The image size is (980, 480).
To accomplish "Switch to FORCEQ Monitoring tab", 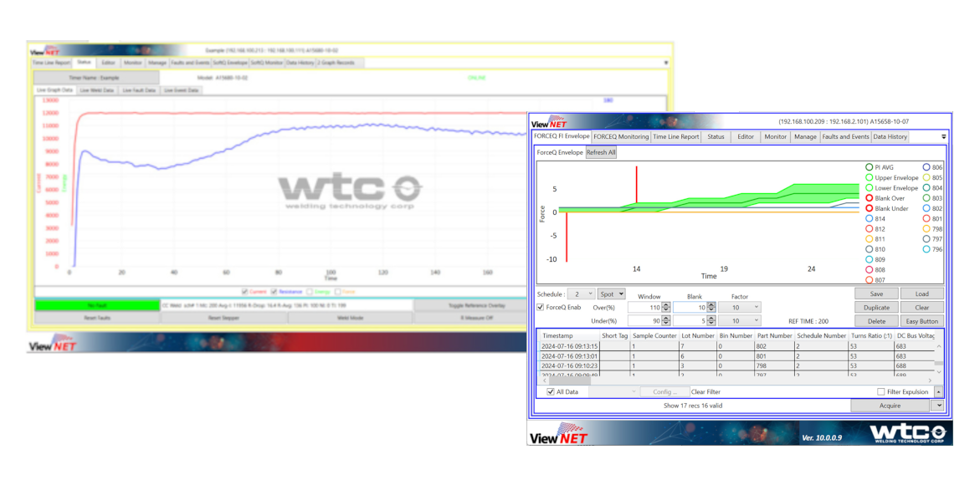I will 621,136.
